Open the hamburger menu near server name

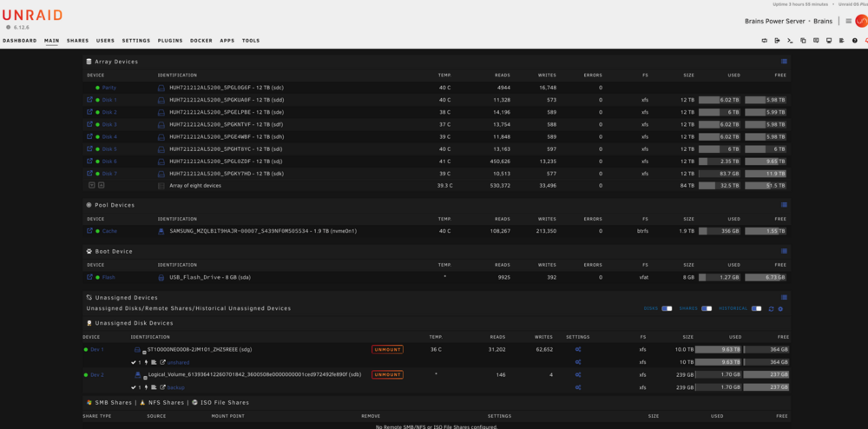(x=849, y=21)
